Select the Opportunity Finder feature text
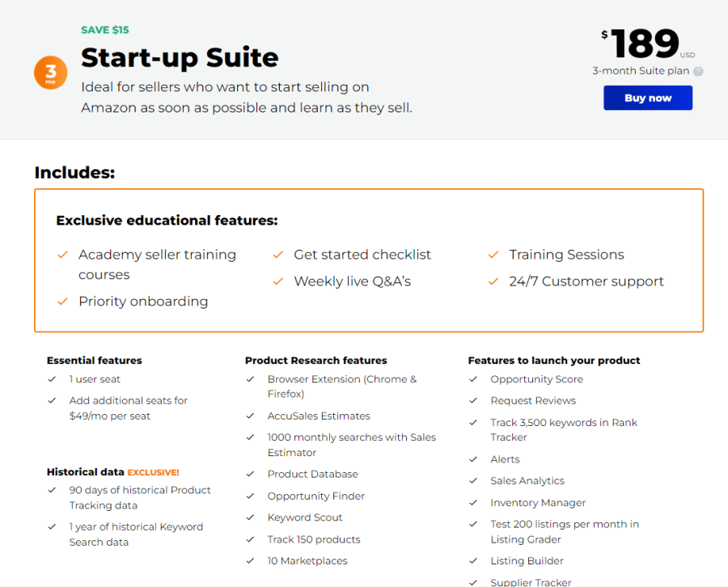The width and height of the screenshot is (728, 587). coord(315,496)
